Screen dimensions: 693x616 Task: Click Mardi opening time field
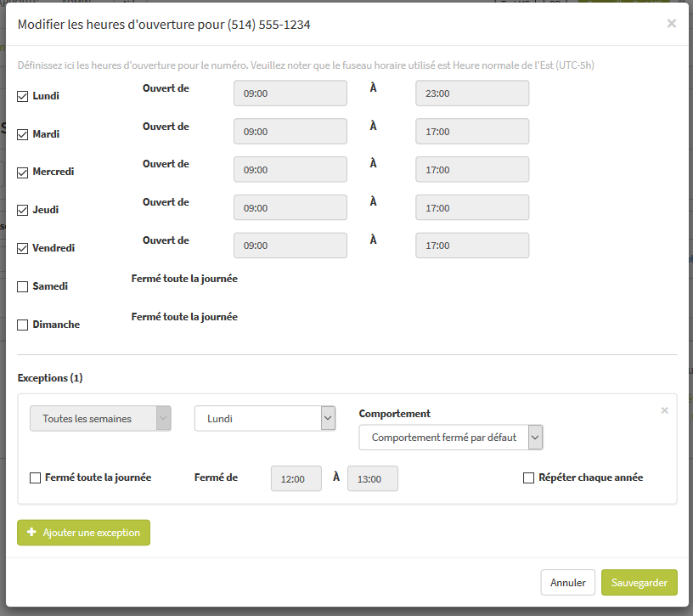(290, 132)
